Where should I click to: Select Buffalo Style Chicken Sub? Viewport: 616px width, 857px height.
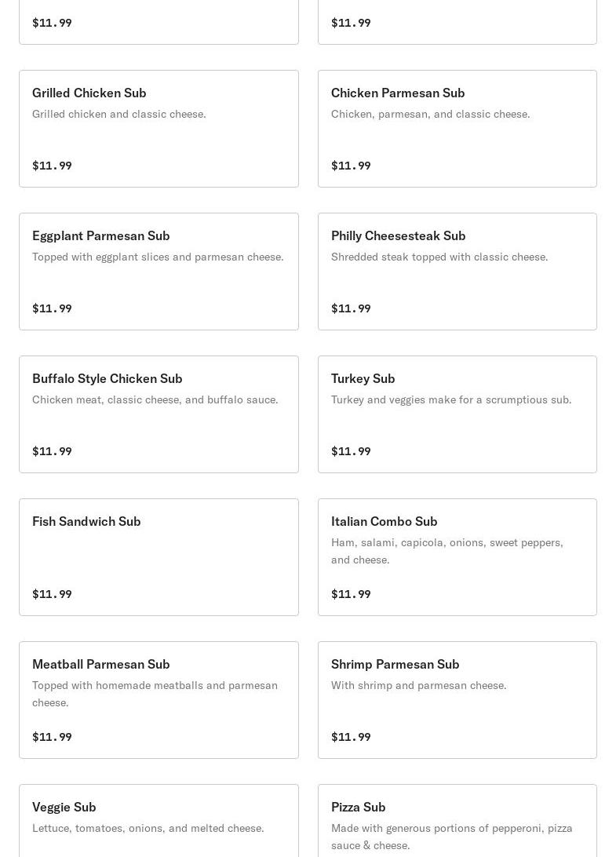coord(159,414)
